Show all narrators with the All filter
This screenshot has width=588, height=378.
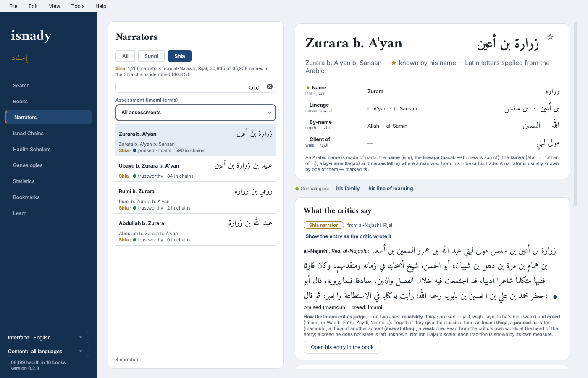click(125, 56)
